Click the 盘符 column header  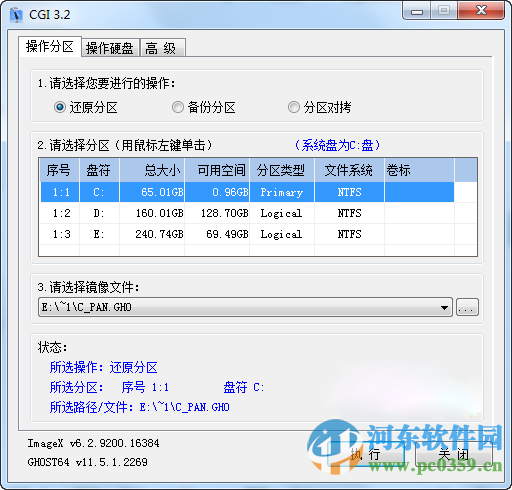99,170
